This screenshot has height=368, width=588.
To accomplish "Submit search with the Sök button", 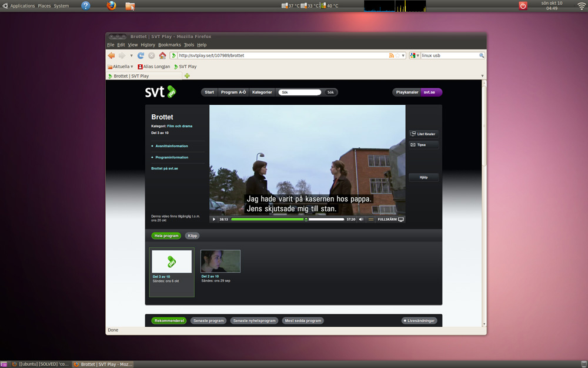I will coord(330,92).
